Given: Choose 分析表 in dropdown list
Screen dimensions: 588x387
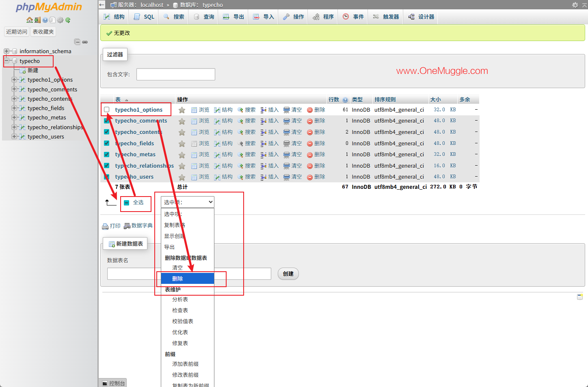Looking at the screenshot, I should [188, 299].
